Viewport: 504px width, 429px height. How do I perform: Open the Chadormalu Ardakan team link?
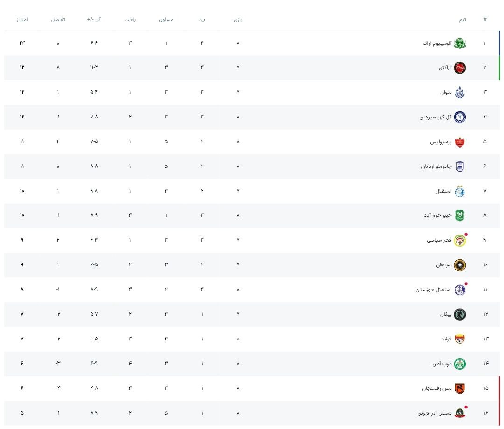(436, 166)
